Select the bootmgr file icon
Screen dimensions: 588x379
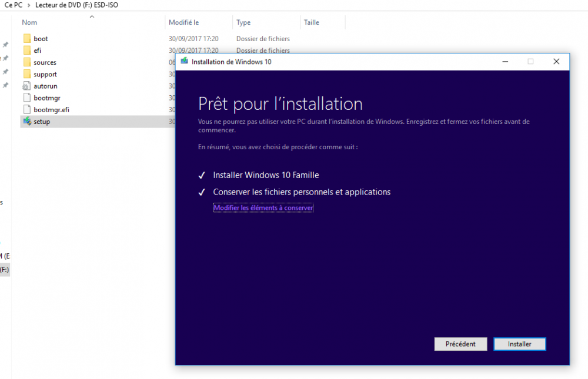(26, 98)
